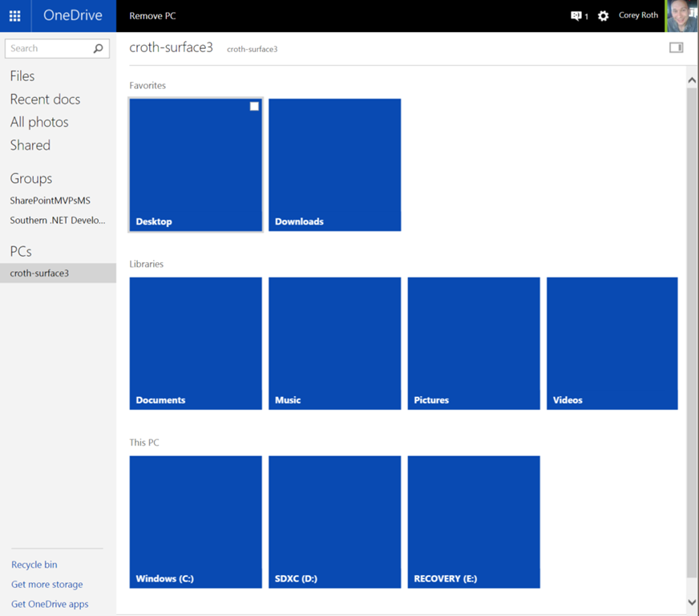The width and height of the screenshot is (699, 616).
Task: Click the search magnifier icon
Action: coord(98,48)
